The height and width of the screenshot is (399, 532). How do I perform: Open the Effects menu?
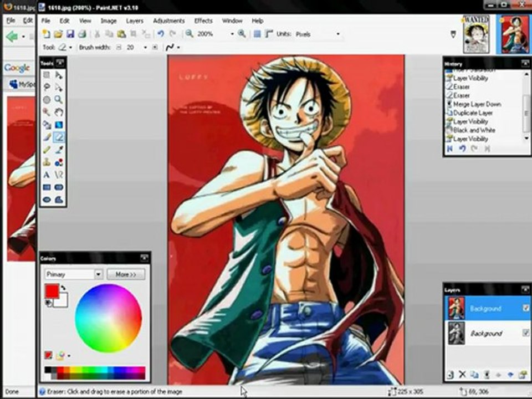coord(203,21)
